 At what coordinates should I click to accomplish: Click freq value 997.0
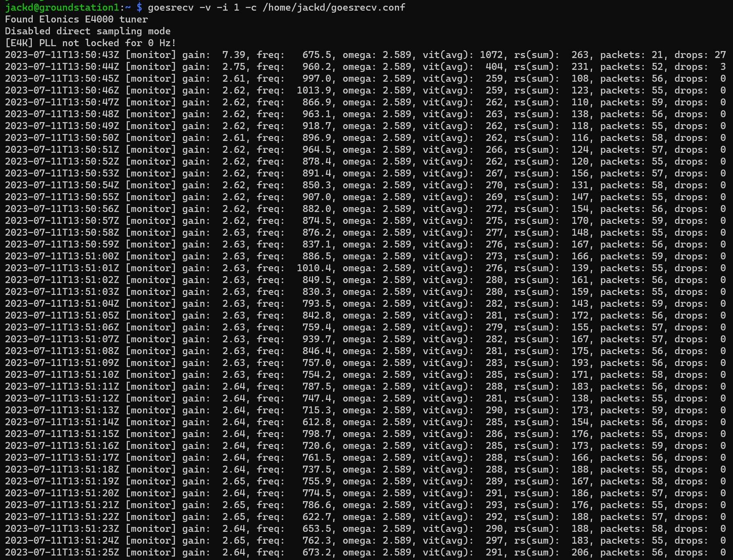click(317, 78)
